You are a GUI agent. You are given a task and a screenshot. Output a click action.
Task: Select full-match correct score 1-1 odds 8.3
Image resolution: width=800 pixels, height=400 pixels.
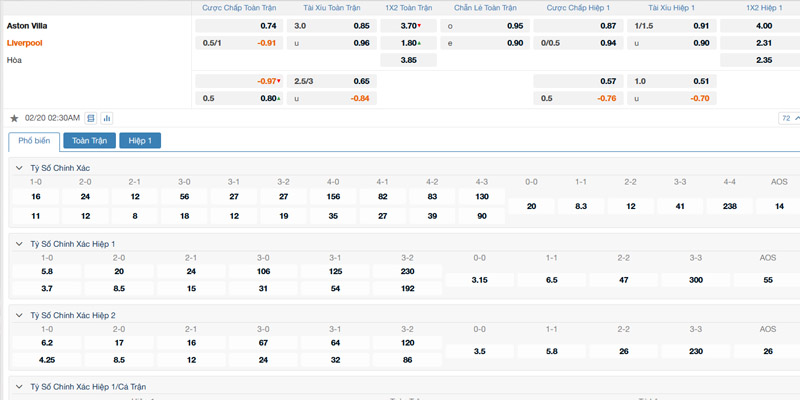pos(581,206)
